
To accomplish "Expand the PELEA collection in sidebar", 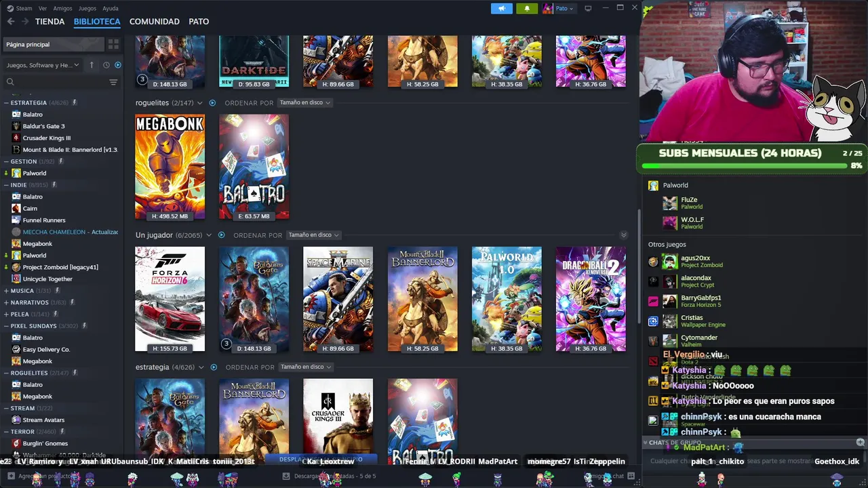I will coord(6,314).
